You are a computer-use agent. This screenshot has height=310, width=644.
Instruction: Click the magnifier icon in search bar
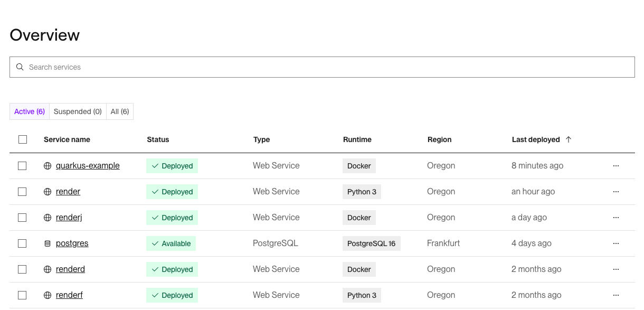click(20, 67)
